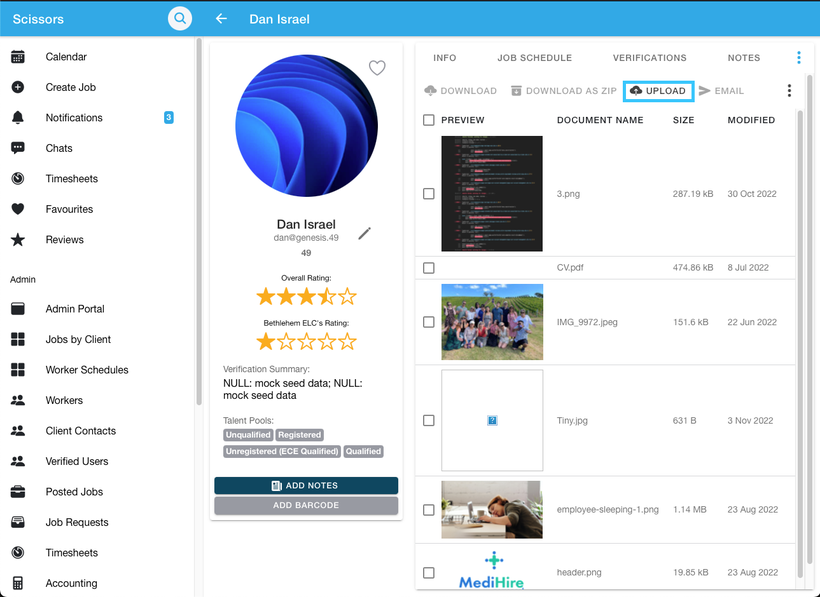820x597 pixels.
Task: Sort by Modified column header
Action: coord(751,120)
